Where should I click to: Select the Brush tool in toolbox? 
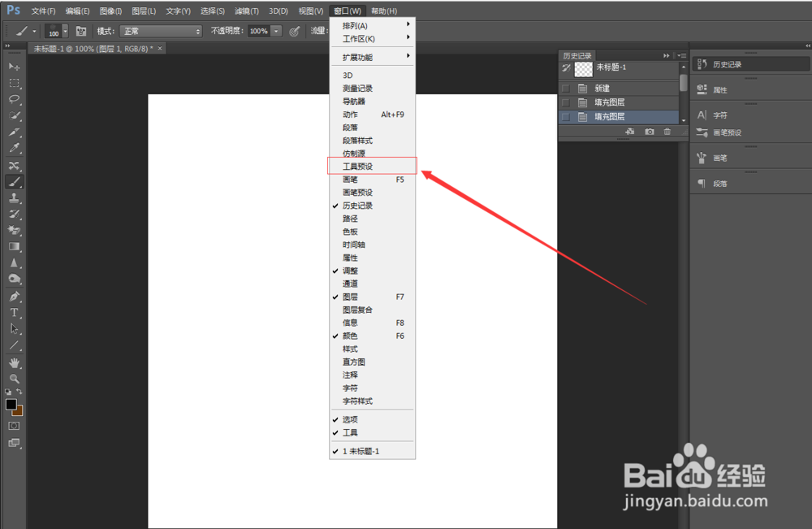tap(14, 182)
